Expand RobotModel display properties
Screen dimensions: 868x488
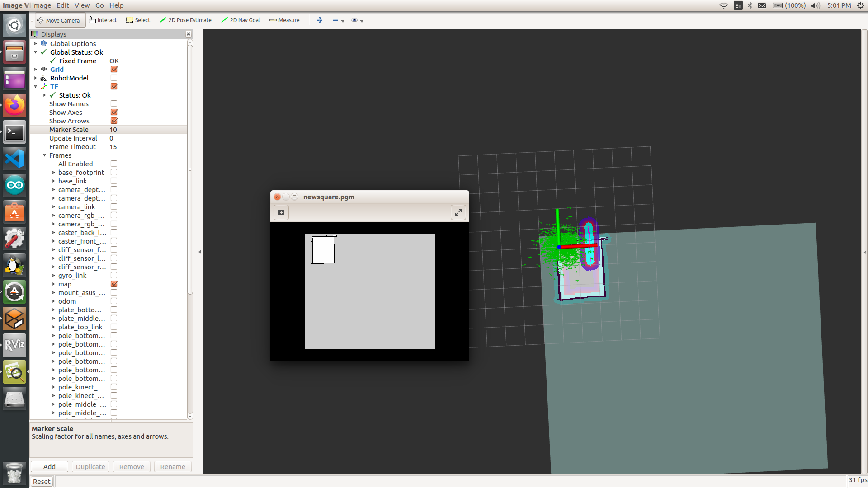tap(35, 78)
